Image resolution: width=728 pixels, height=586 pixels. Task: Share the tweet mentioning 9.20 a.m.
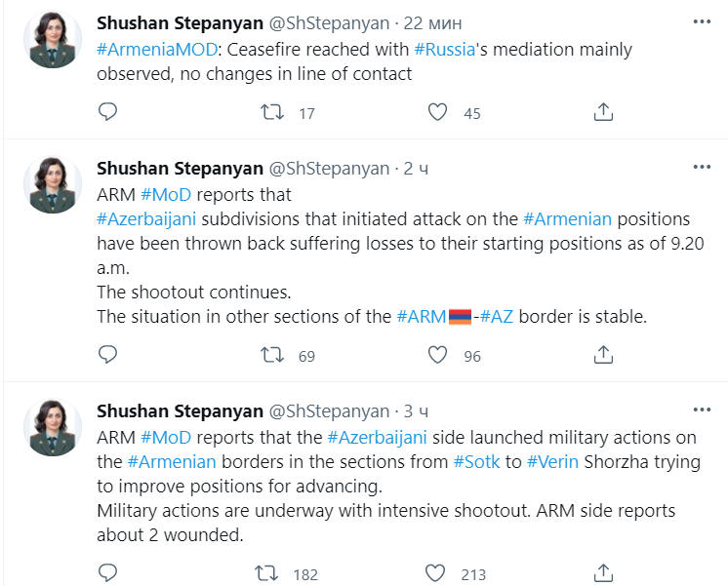(x=603, y=355)
